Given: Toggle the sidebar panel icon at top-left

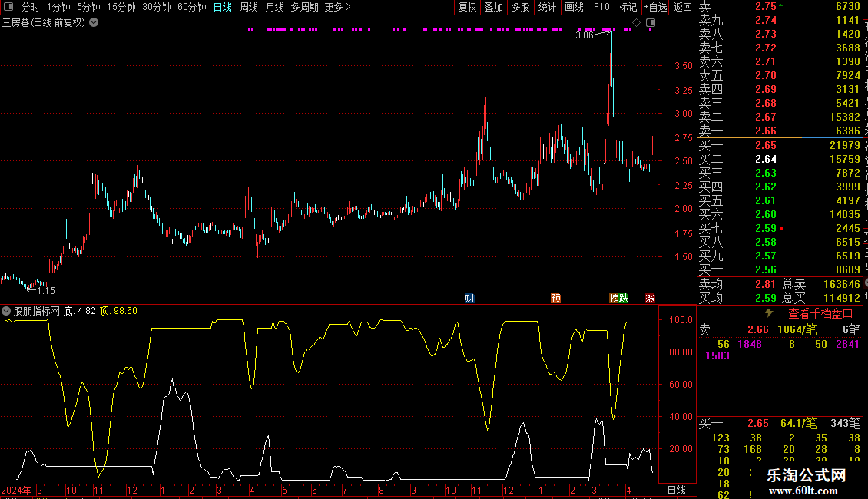Looking at the screenshot, I should click(x=8, y=7).
